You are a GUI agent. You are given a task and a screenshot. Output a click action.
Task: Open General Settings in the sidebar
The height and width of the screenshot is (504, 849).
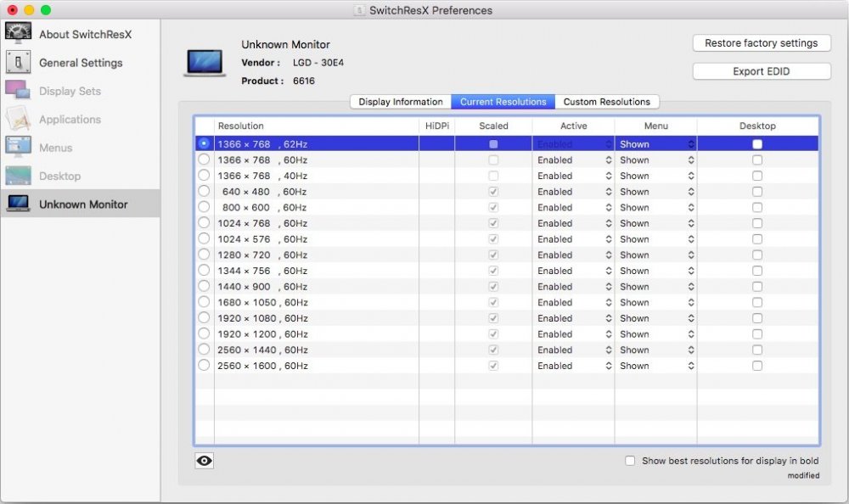pyautogui.click(x=81, y=63)
